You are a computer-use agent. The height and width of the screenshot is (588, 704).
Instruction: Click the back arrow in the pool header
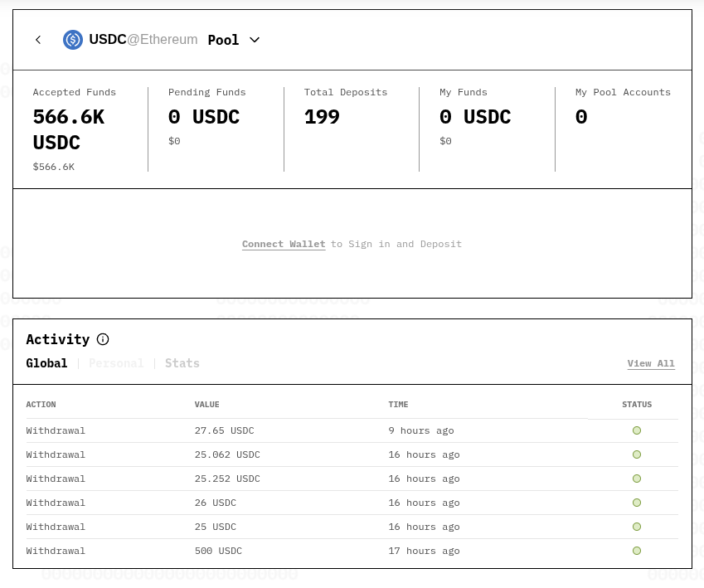[x=38, y=39]
